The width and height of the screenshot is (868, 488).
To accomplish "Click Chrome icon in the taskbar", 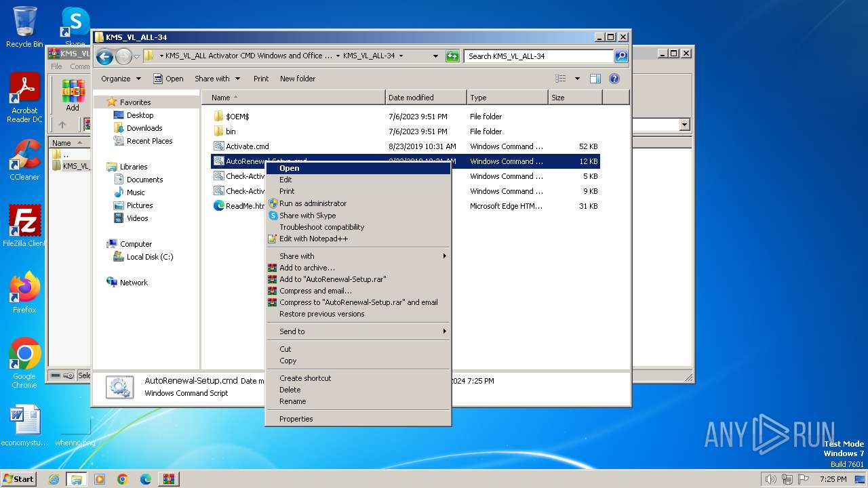I will coord(123,479).
